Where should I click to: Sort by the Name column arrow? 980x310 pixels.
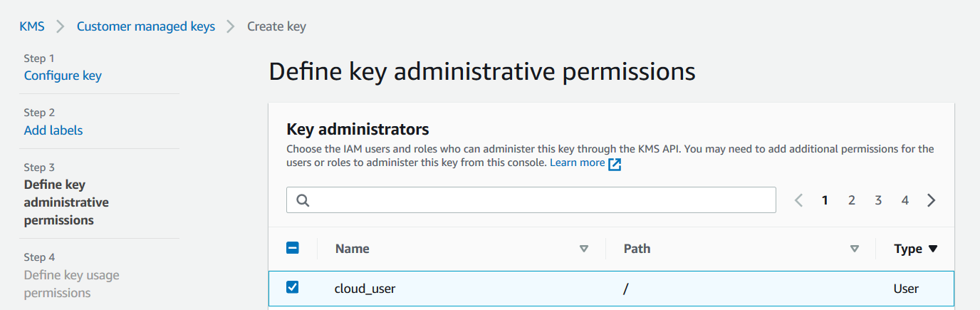pyautogui.click(x=584, y=249)
